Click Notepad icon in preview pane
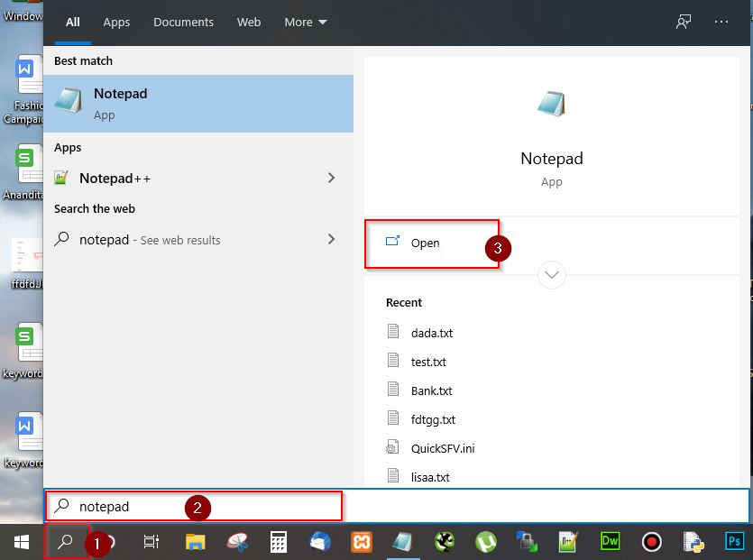Viewport: 753px width, 560px height. [551, 104]
